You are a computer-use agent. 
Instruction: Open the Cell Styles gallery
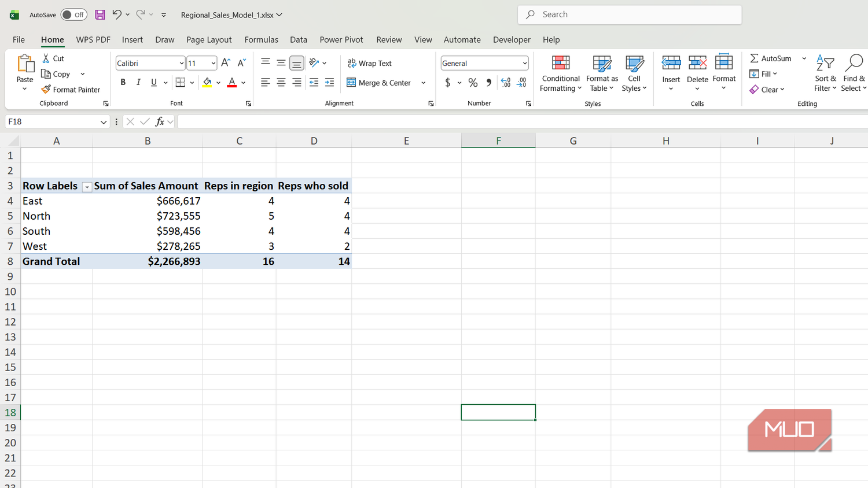pos(634,73)
